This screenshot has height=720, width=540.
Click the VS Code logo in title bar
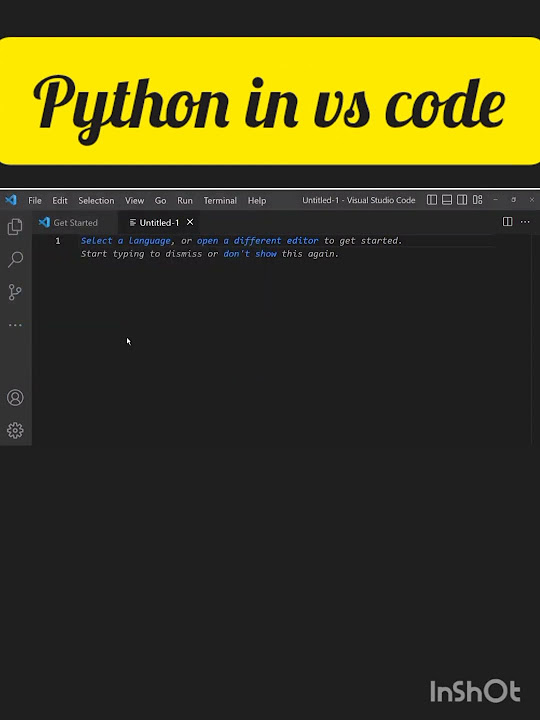pyautogui.click(x=11, y=200)
